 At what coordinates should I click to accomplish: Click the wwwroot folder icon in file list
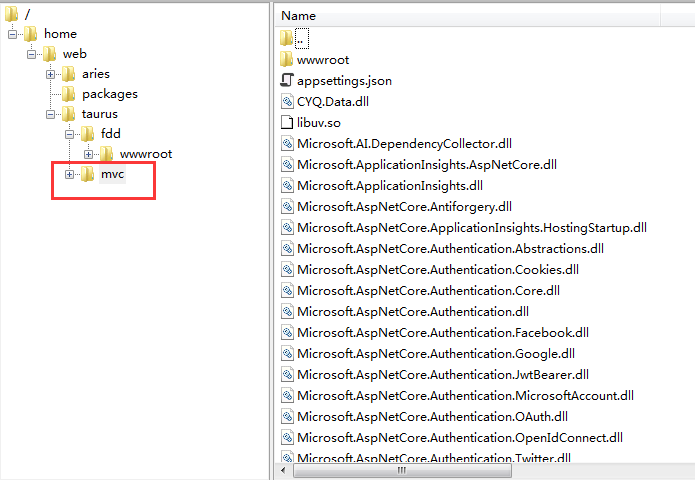click(287, 59)
